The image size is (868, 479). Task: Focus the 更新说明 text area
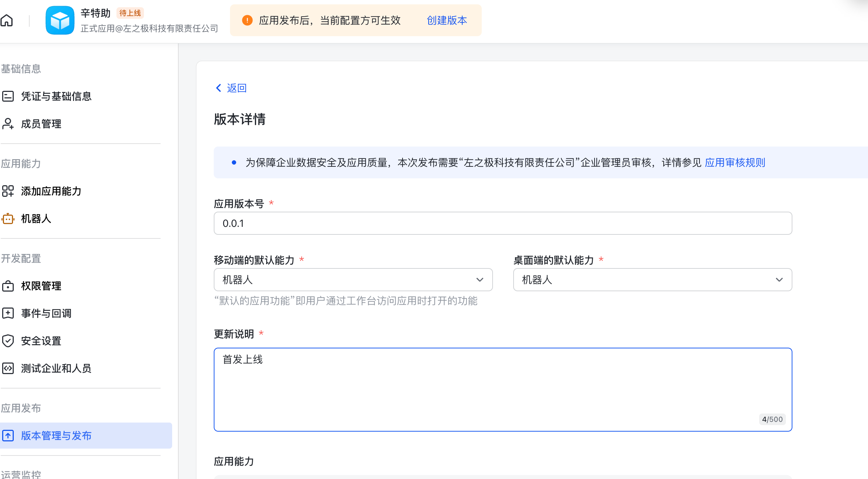tap(503, 389)
